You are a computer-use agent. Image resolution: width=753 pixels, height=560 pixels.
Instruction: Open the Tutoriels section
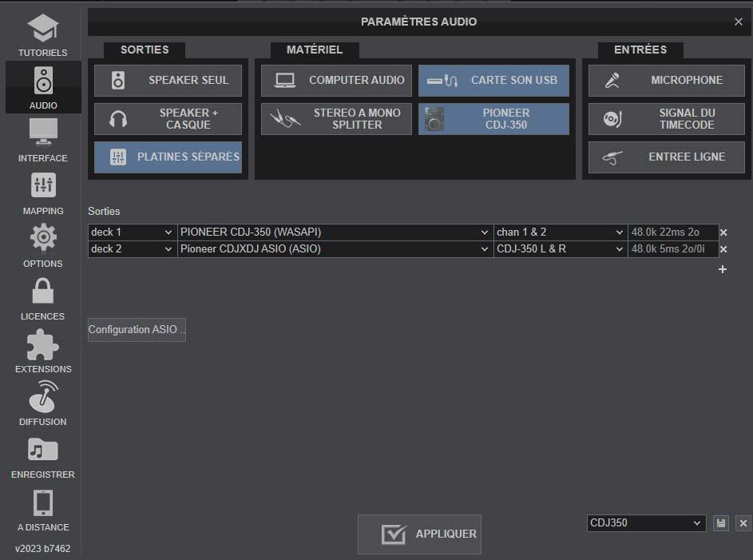(43, 35)
